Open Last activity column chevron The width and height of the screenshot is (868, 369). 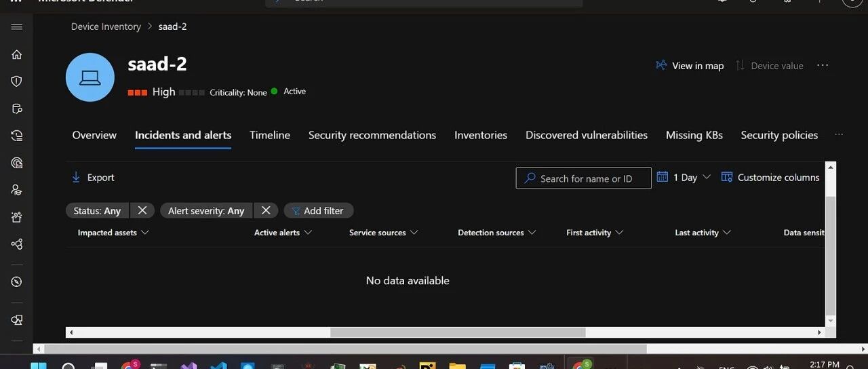[727, 233]
